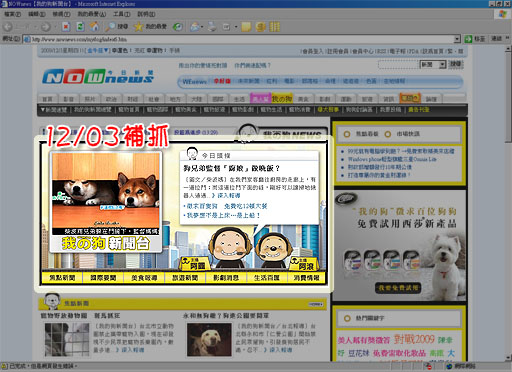Viewport: 512px width, 372px height.
Task: Click the 會員登入 link at top right
Action: tap(313, 51)
